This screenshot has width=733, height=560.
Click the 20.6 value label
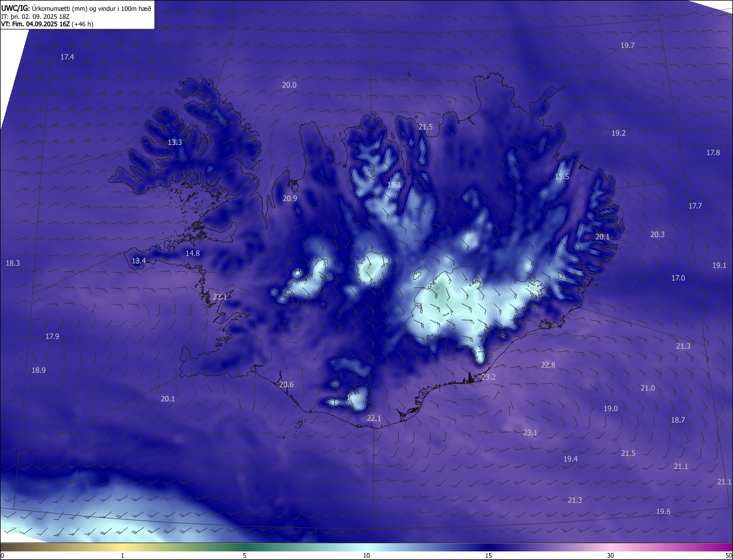286,384
